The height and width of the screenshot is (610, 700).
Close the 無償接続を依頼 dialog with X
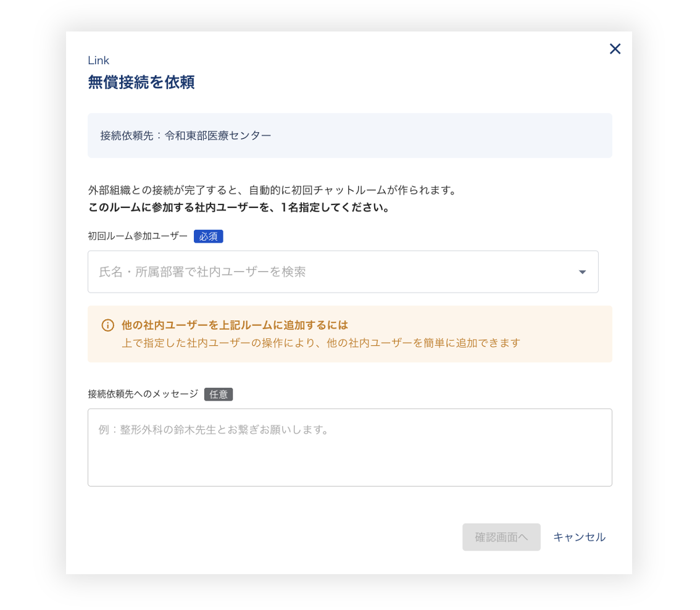[615, 49]
